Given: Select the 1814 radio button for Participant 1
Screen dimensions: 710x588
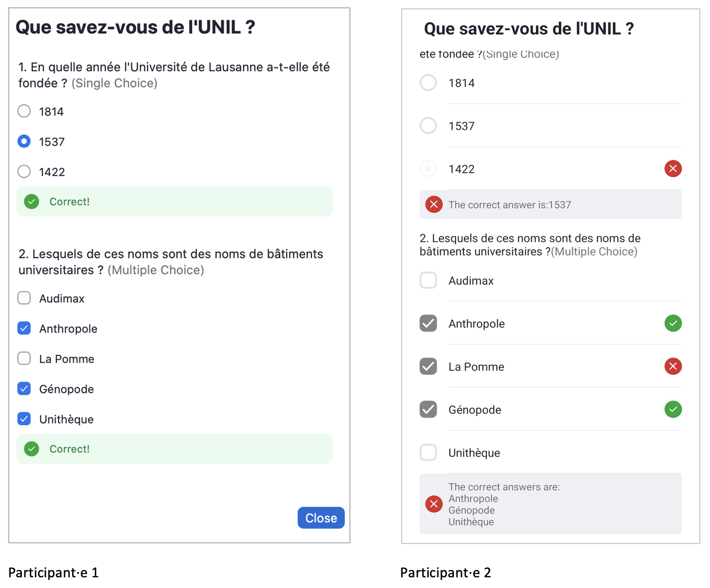Looking at the screenshot, I should click(x=24, y=111).
